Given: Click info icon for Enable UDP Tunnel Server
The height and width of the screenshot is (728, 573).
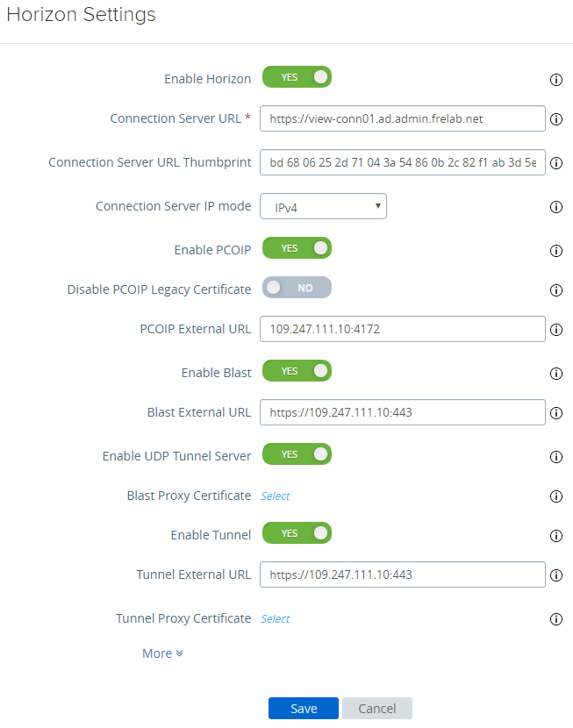Looking at the screenshot, I should click(x=555, y=457).
